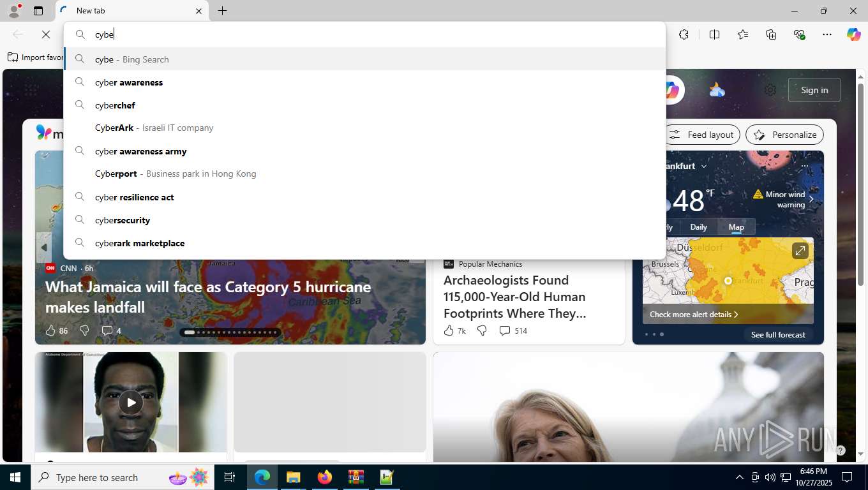This screenshot has width=868, height=490.
Task: Click the weather cloud icon in page header
Action: (x=717, y=90)
